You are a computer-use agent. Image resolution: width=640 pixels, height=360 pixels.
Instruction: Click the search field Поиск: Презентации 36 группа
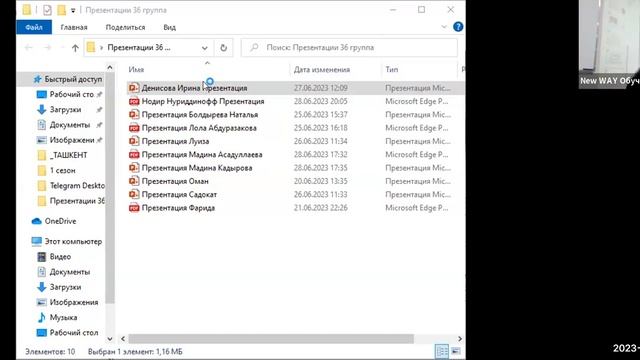click(349, 48)
